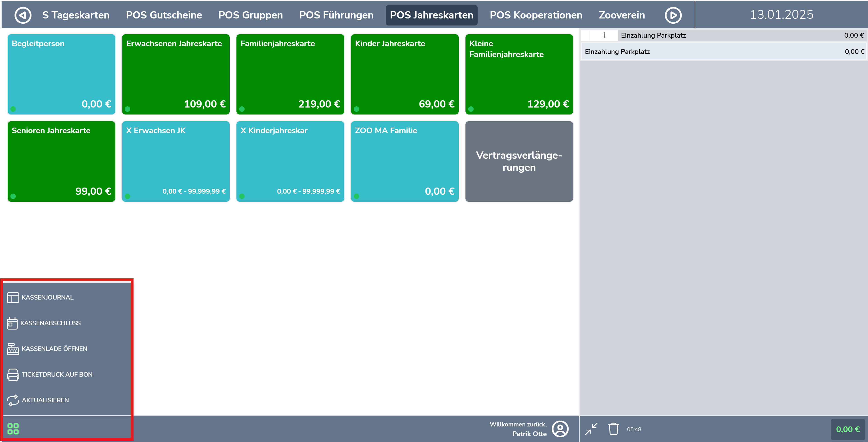Switch to the POS Gutscheine tab
The image size is (868, 442).
pos(164,15)
